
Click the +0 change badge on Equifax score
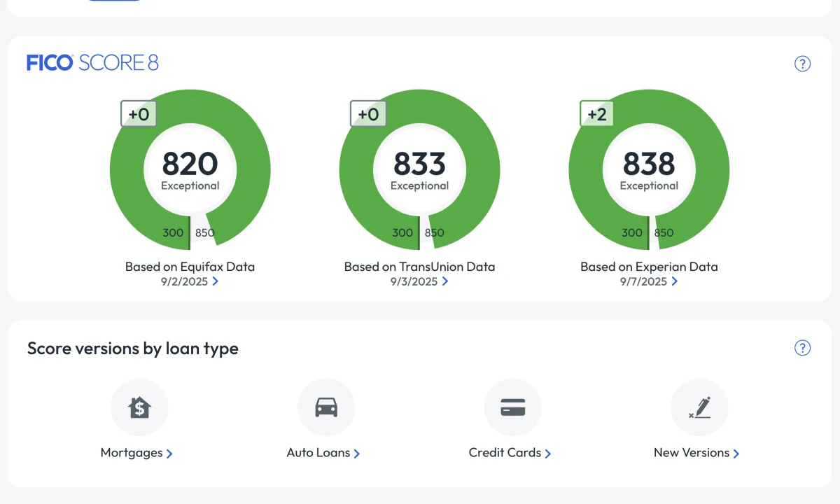tap(139, 114)
